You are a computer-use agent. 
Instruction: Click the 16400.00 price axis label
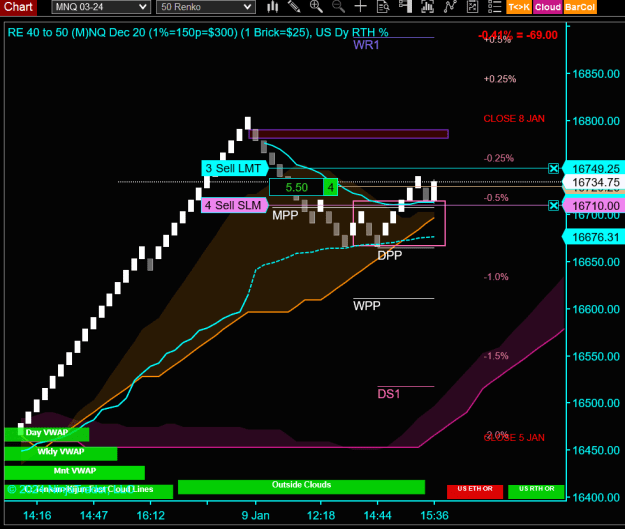596,498
